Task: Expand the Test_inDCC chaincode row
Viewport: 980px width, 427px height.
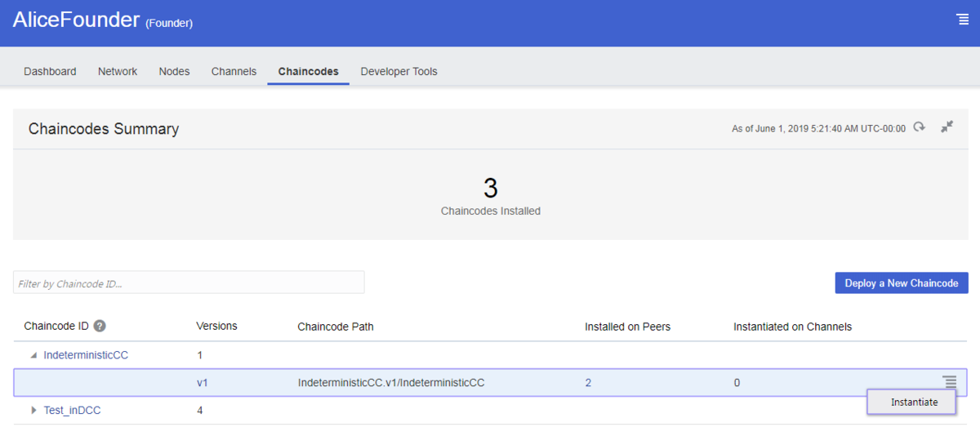Action: click(33, 411)
